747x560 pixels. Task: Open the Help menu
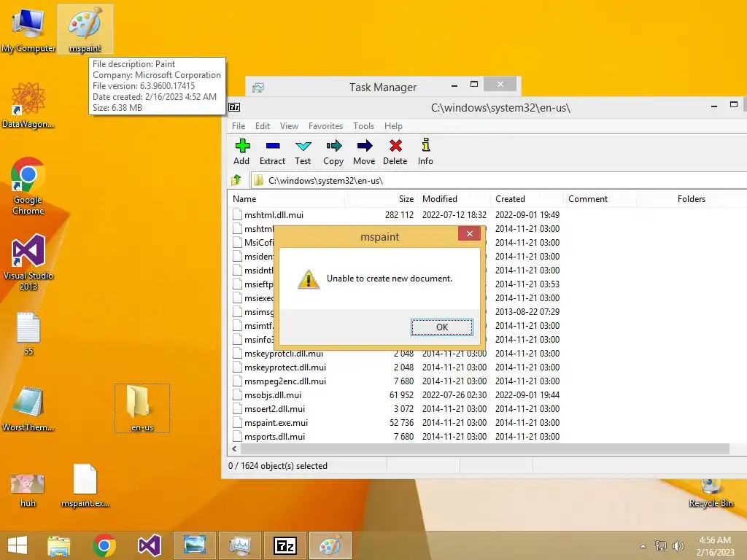point(393,125)
